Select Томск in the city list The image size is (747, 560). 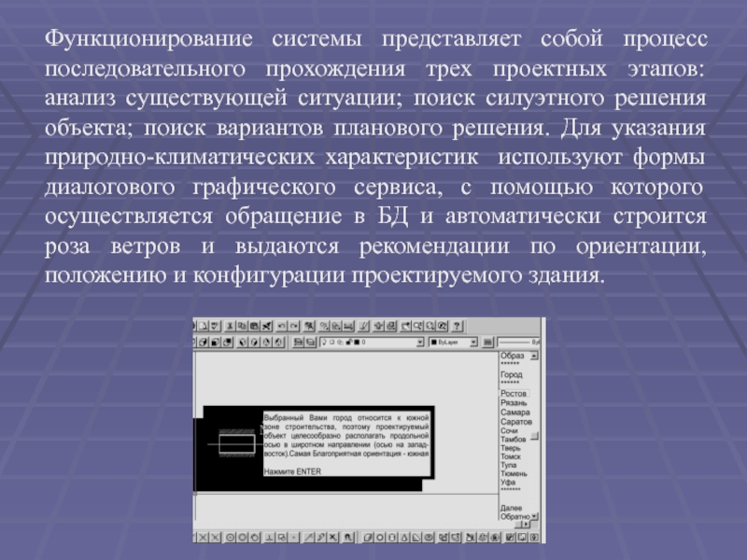pyautogui.click(x=511, y=456)
